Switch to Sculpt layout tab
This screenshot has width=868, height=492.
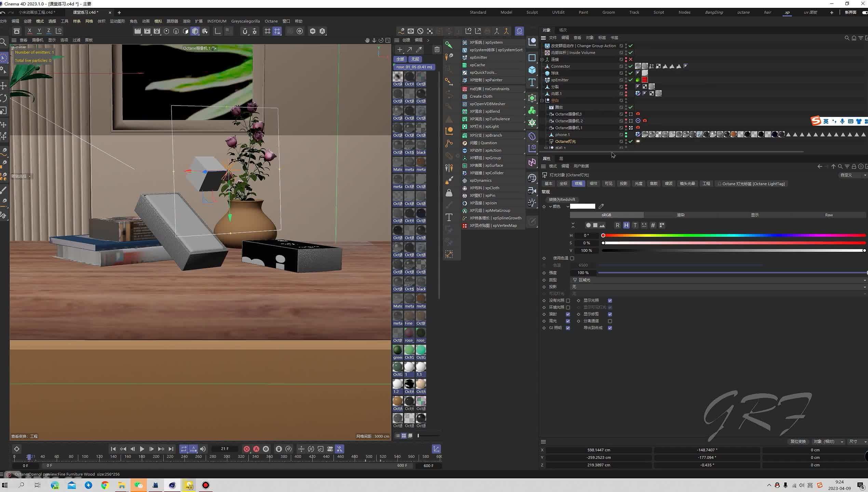(532, 12)
